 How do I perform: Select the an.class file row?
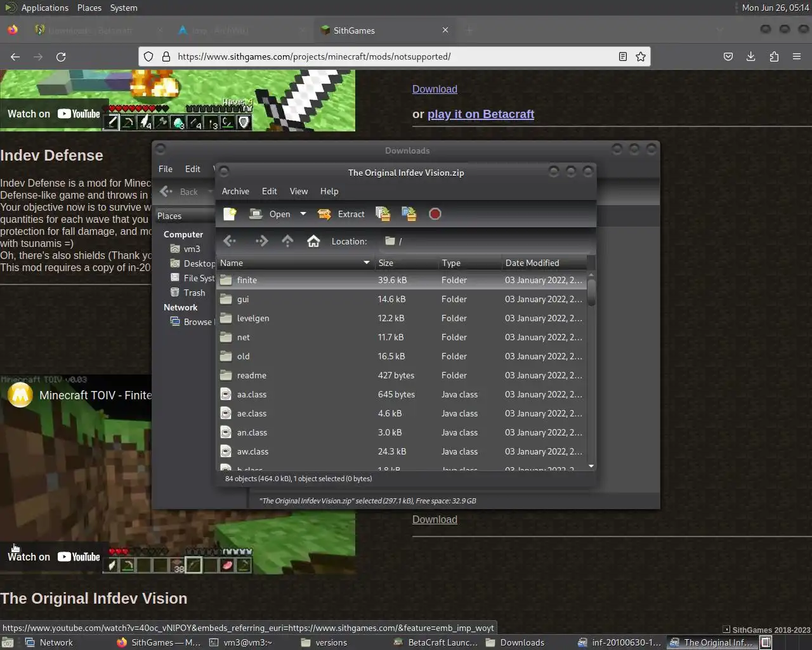pyautogui.click(x=402, y=432)
